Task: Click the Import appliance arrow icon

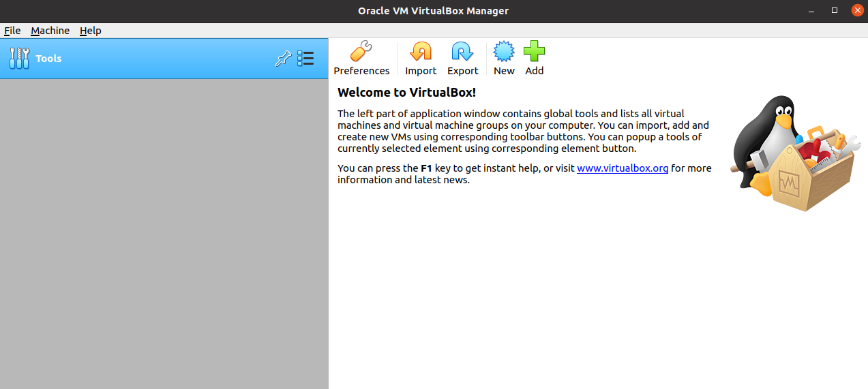Action: (x=421, y=52)
